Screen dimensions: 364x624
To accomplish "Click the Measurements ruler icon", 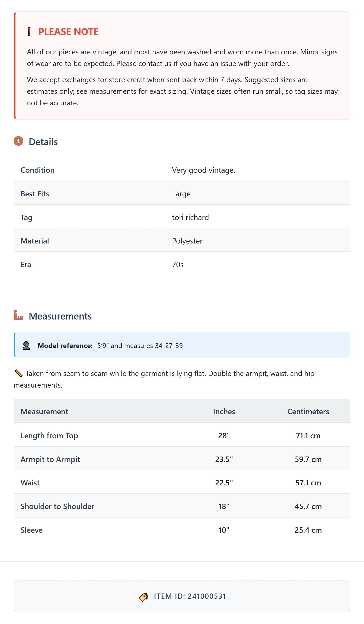I will click(x=18, y=315).
